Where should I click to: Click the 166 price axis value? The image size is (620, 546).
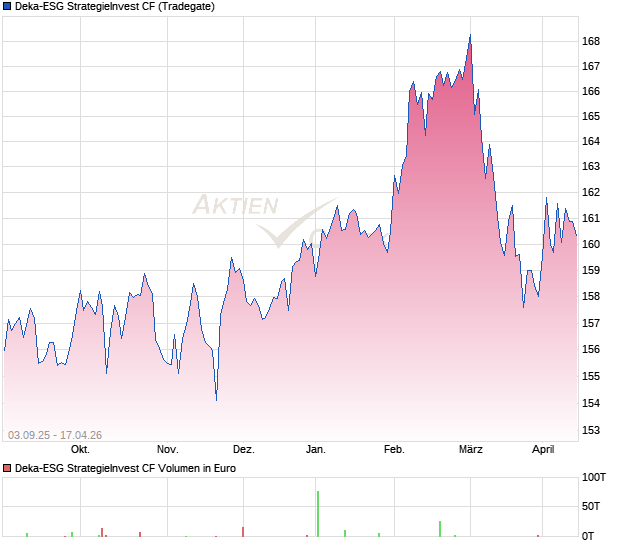click(591, 91)
